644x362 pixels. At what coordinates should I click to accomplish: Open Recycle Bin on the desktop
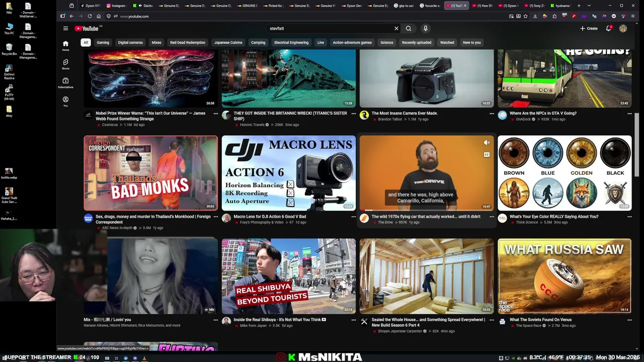(x=9, y=48)
